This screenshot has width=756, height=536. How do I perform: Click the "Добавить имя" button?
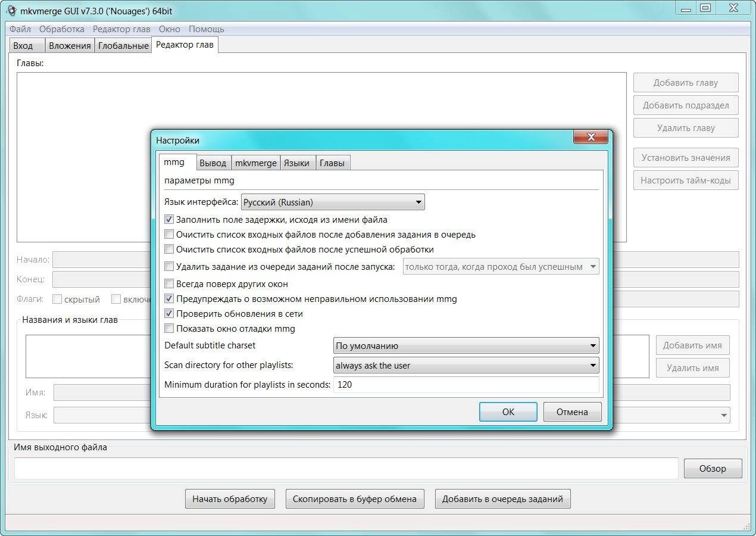[x=692, y=345]
